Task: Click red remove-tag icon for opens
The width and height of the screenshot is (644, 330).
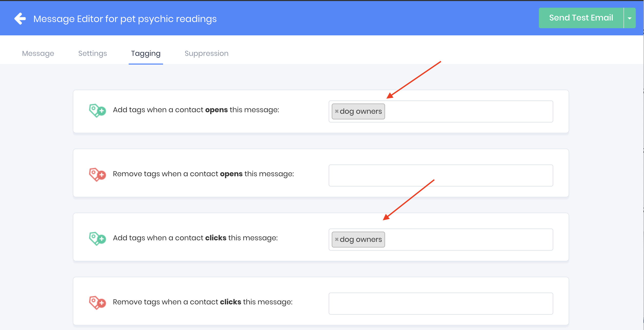Action: pyautogui.click(x=97, y=174)
